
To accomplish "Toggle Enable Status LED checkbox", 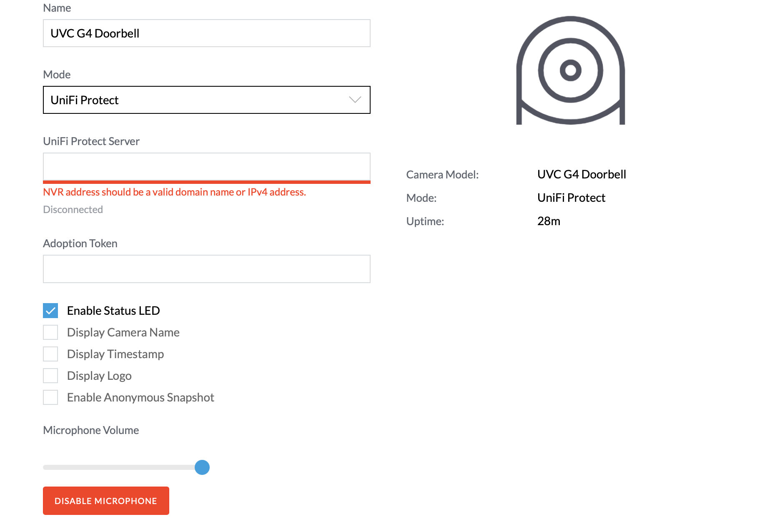I will pyautogui.click(x=50, y=311).
